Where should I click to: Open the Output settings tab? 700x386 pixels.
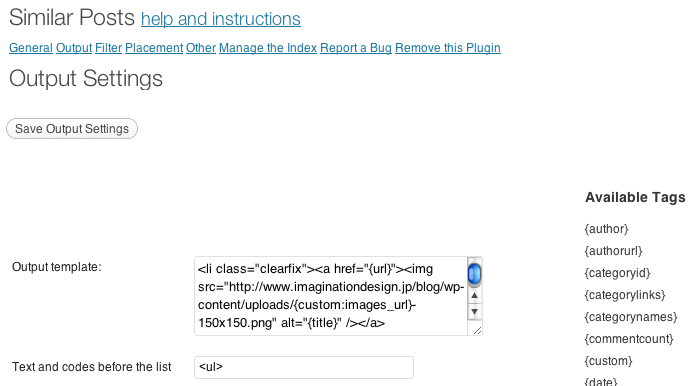click(74, 48)
